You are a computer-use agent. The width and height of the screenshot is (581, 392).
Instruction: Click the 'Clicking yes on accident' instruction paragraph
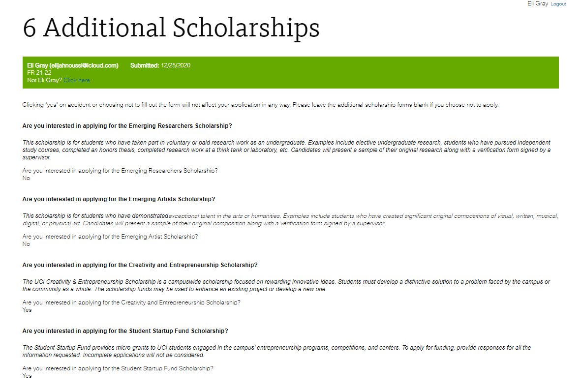(x=260, y=105)
